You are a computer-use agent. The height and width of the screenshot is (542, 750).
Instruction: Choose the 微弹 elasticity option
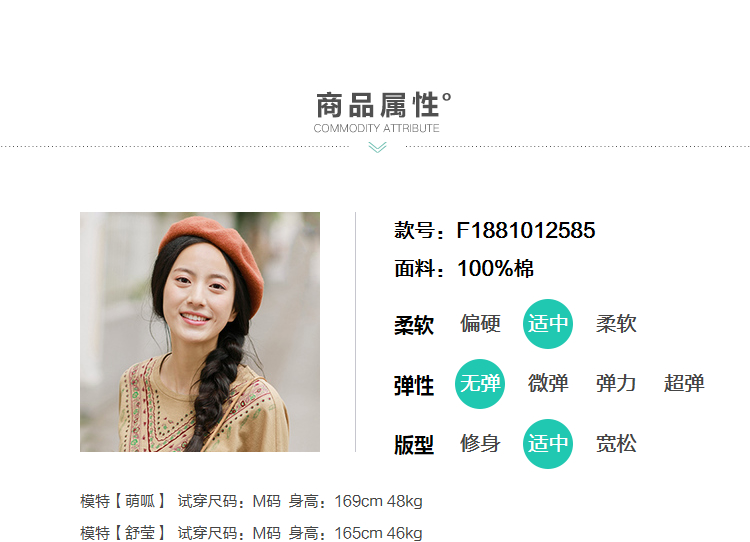point(548,384)
